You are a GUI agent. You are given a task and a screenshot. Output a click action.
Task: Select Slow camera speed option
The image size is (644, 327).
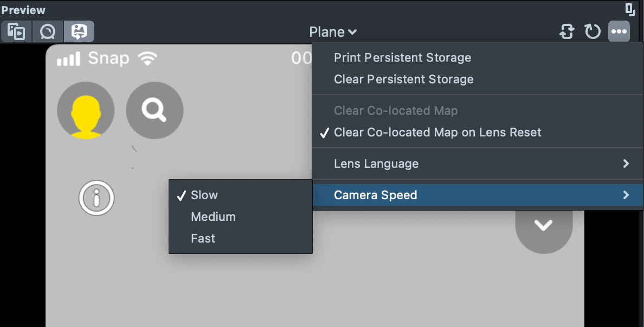pyautogui.click(x=204, y=195)
